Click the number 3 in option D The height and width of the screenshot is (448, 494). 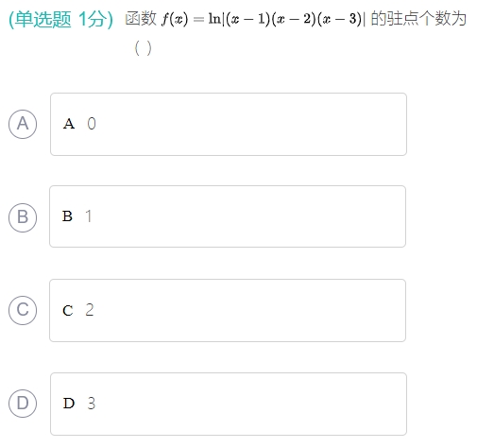coord(91,404)
